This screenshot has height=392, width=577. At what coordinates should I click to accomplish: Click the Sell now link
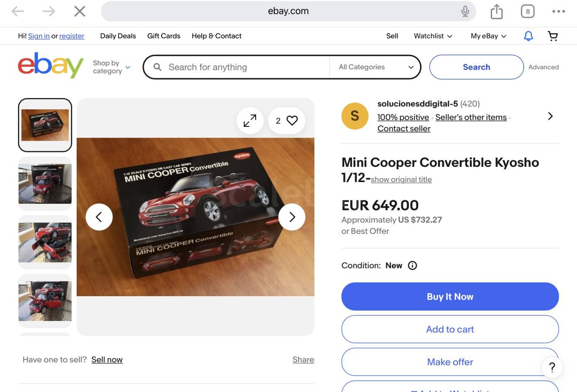107,360
